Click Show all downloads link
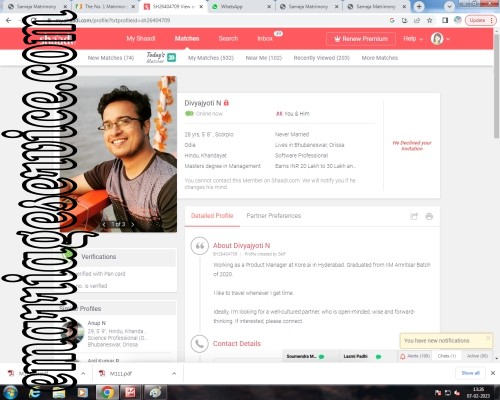Screen dimensions: 500x400 coord(470,373)
